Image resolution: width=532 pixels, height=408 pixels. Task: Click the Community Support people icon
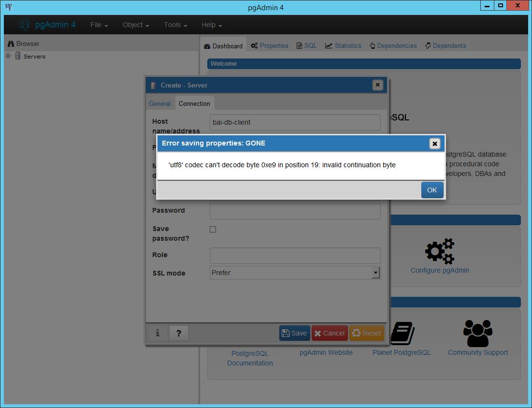point(478,334)
